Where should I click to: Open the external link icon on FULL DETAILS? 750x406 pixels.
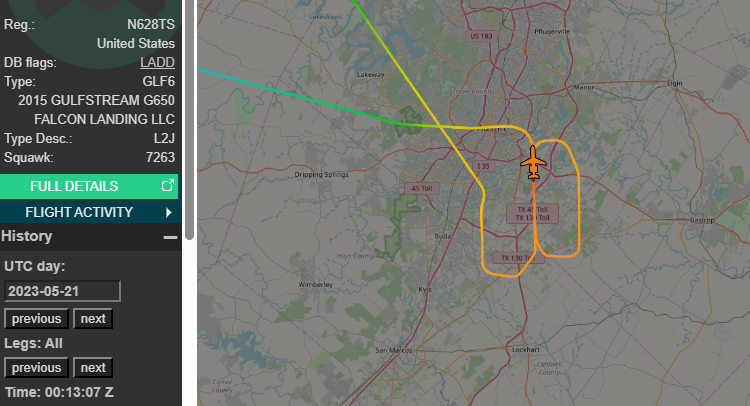click(x=167, y=186)
